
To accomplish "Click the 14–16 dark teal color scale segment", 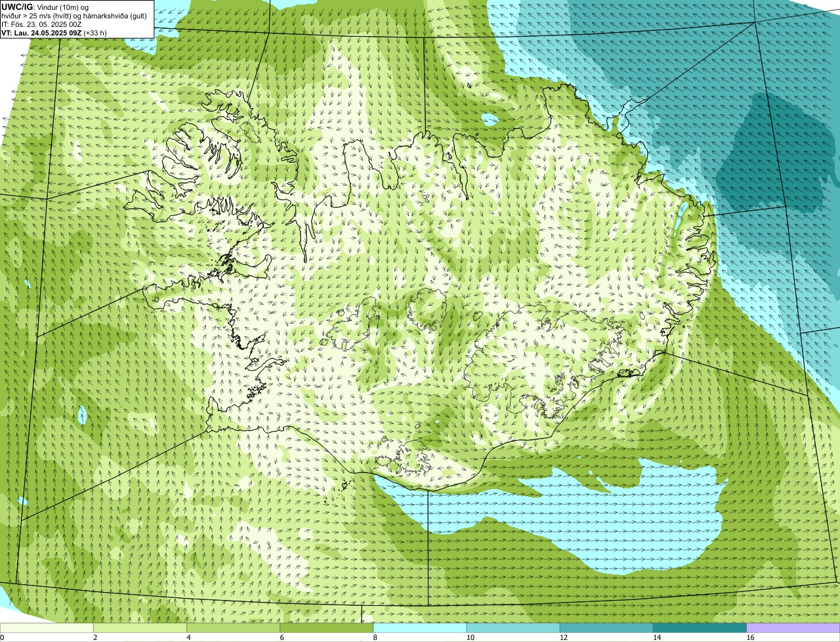I will [700, 628].
